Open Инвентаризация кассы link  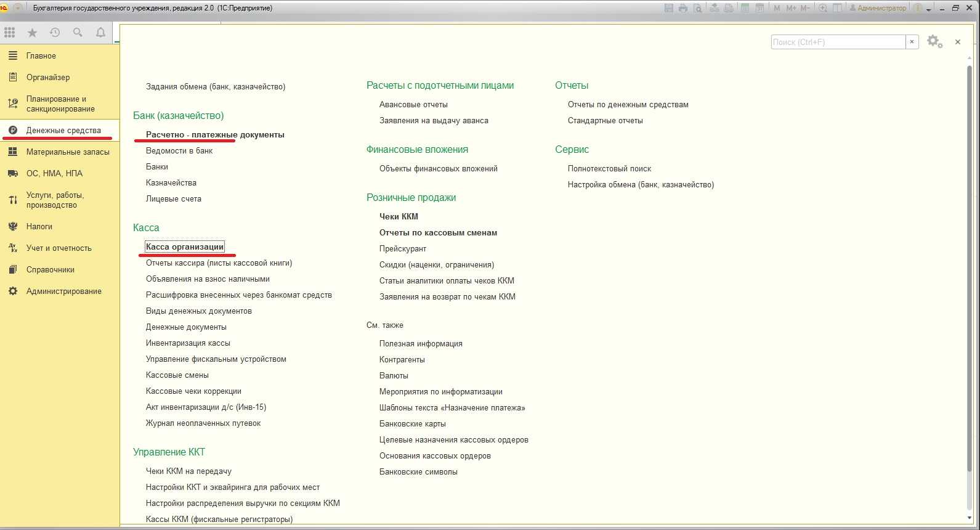point(188,343)
